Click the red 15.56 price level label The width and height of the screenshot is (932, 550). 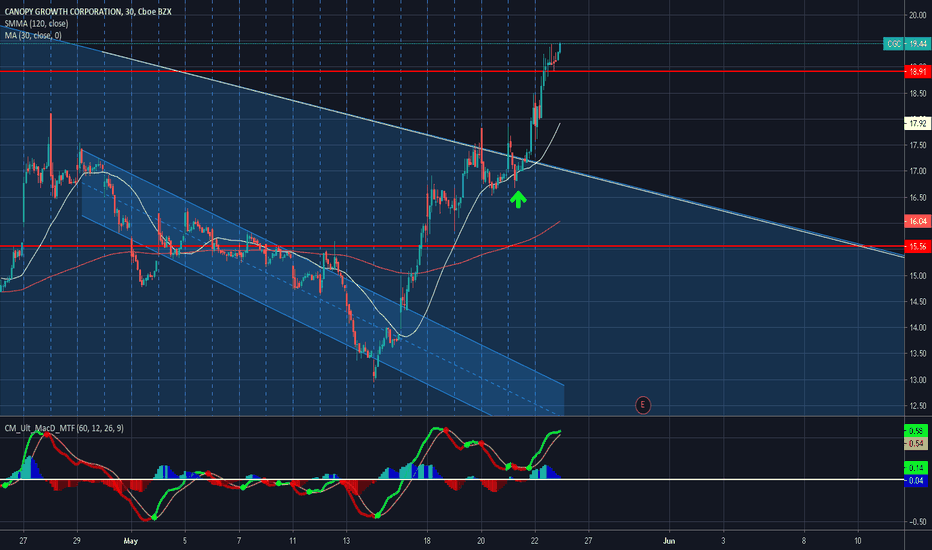click(x=917, y=246)
